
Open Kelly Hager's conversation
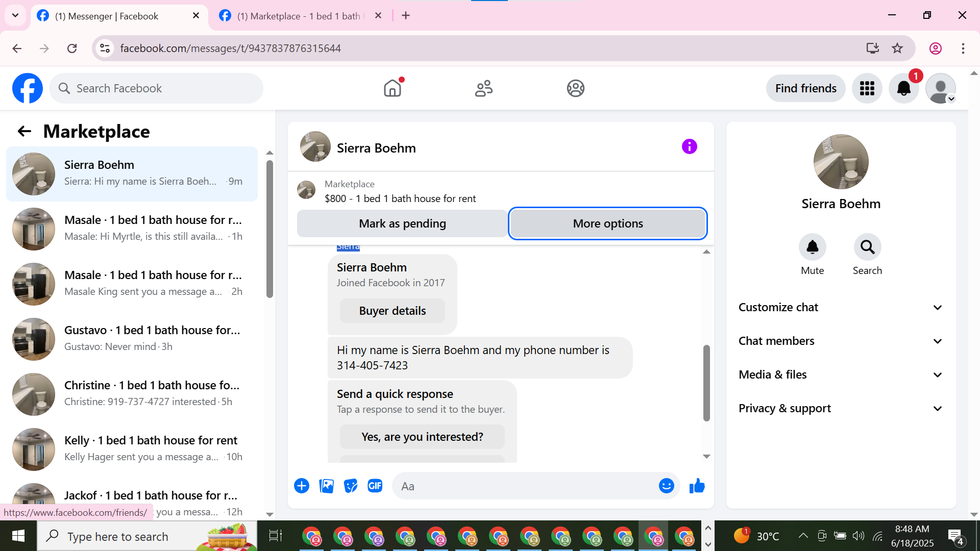pos(132,449)
